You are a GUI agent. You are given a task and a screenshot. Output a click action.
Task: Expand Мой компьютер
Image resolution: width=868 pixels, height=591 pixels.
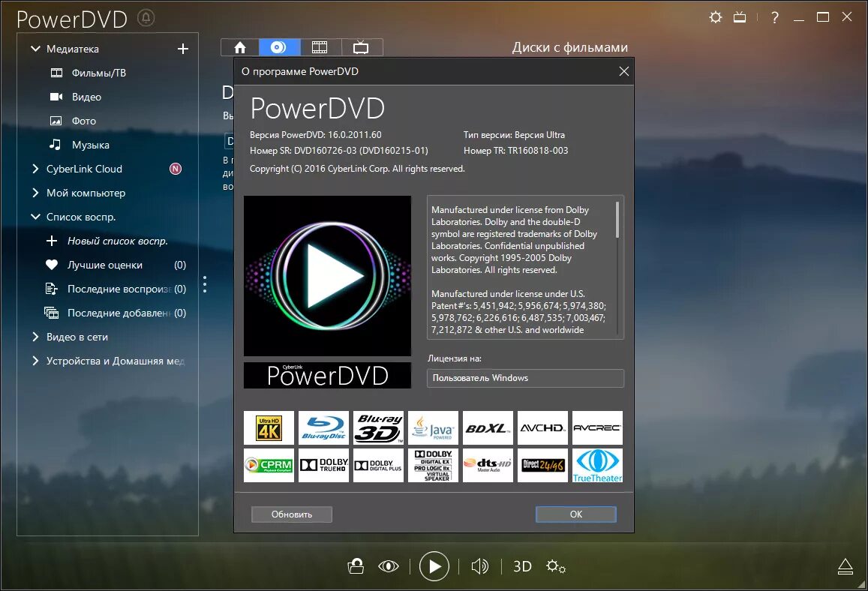pyautogui.click(x=35, y=193)
